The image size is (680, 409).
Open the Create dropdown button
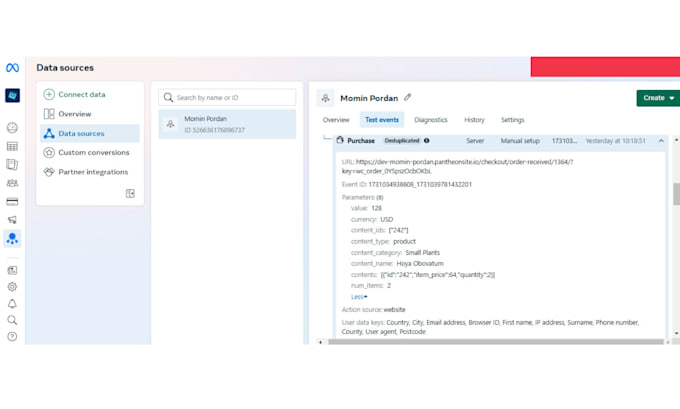[x=658, y=98]
